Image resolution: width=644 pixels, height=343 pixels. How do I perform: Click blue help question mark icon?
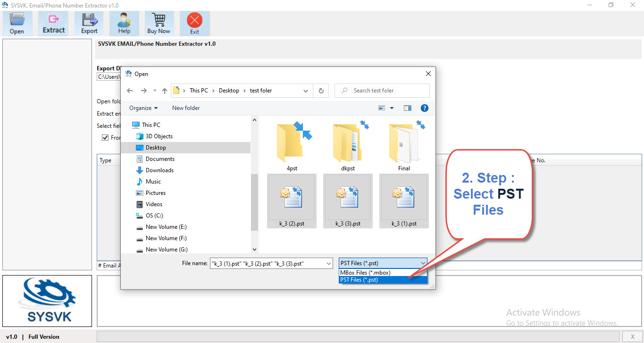[x=424, y=108]
